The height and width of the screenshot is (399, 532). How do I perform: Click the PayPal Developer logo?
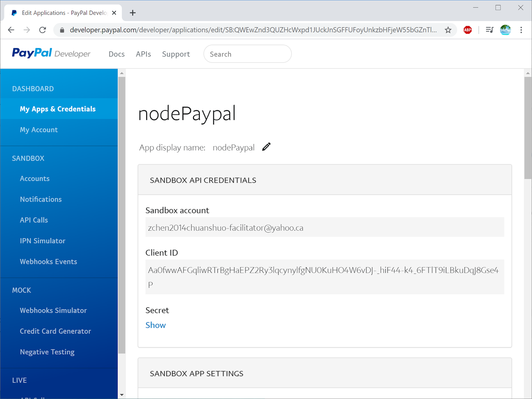(51, 53)
